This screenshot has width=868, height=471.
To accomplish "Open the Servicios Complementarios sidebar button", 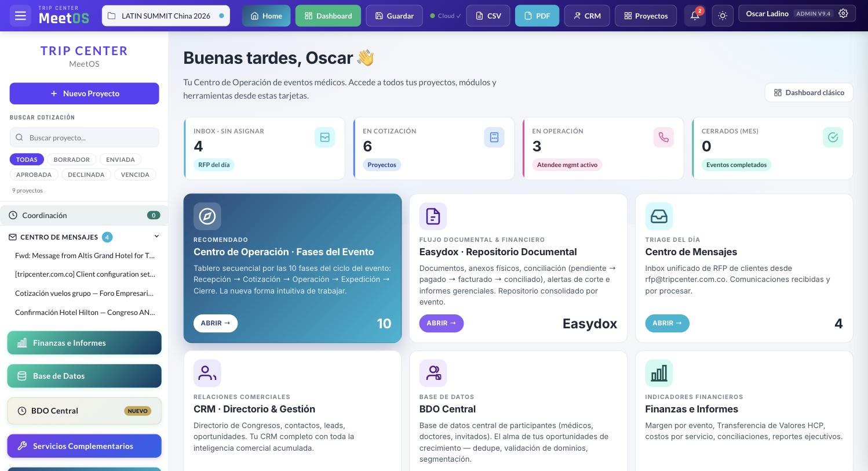I will tap(84, 446).
